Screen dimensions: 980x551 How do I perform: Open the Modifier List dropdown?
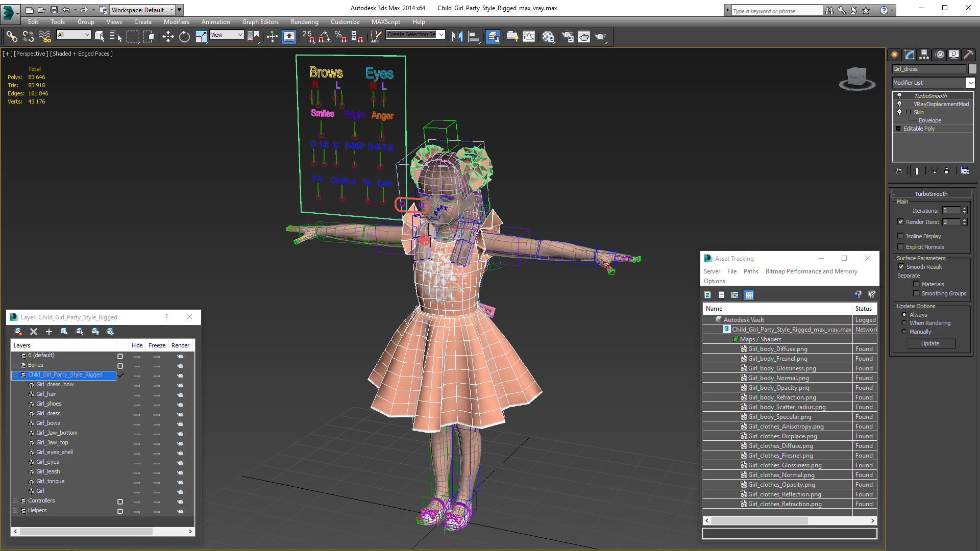point(971,83)
